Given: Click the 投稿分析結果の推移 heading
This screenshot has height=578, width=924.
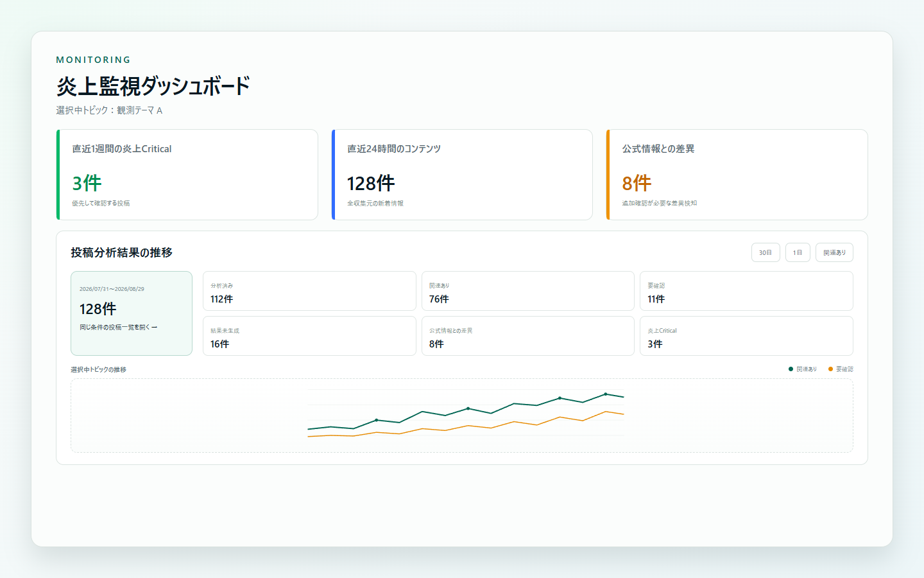Looking at the screenshot, I should (122, 252).
